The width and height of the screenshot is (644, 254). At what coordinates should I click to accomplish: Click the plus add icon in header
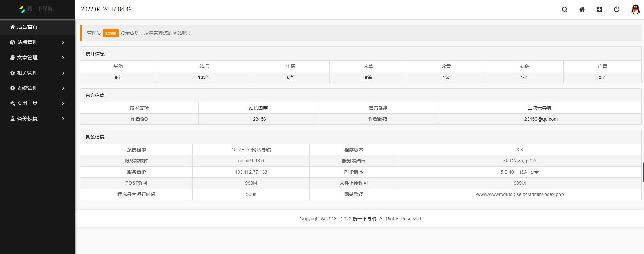pyautogui.click(x=599, y=9)
